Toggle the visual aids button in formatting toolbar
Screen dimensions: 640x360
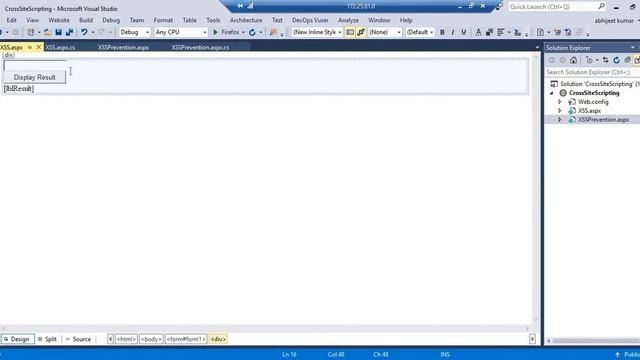pyautogui.click(x=350, y=32)
